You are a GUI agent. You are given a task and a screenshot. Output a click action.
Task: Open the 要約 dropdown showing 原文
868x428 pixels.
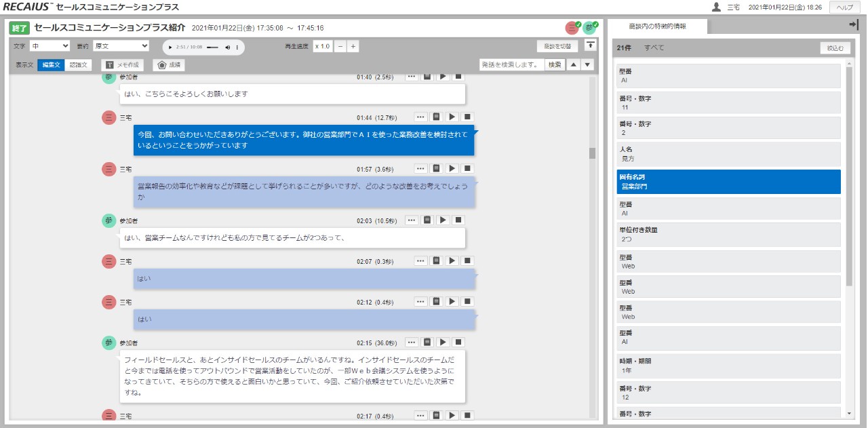(121, 46)
